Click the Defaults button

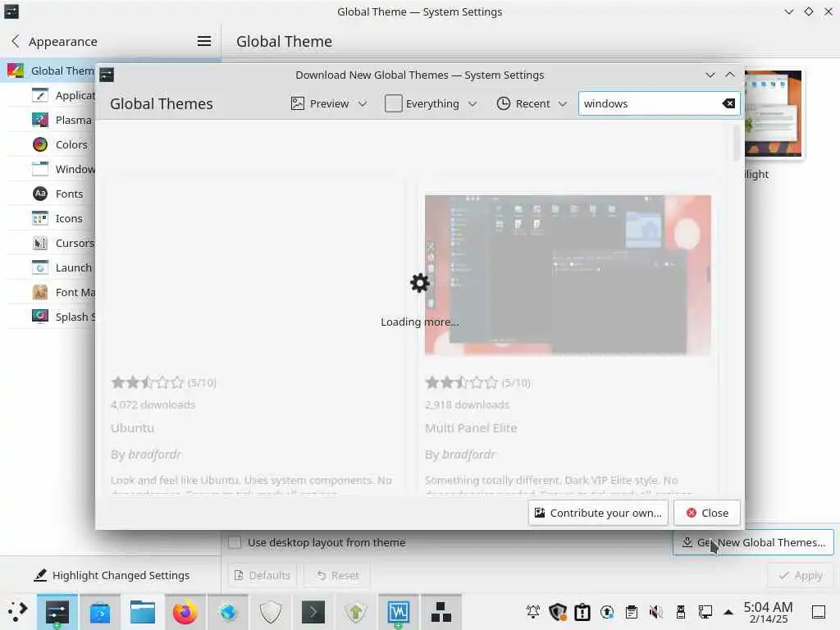(x=262, y=575)
